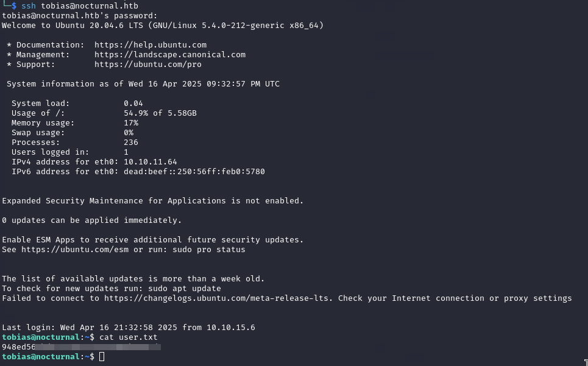This screenshot has width=588, height=366.
Task: Click the memory usage value 17%
Action: coord(130,123)
